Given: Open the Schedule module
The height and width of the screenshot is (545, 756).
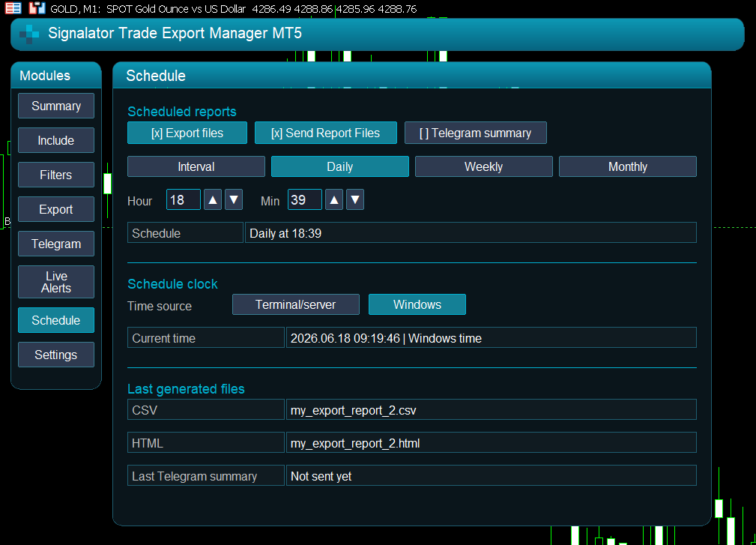Looking at the screenshot, I should [x=56, y=320].
